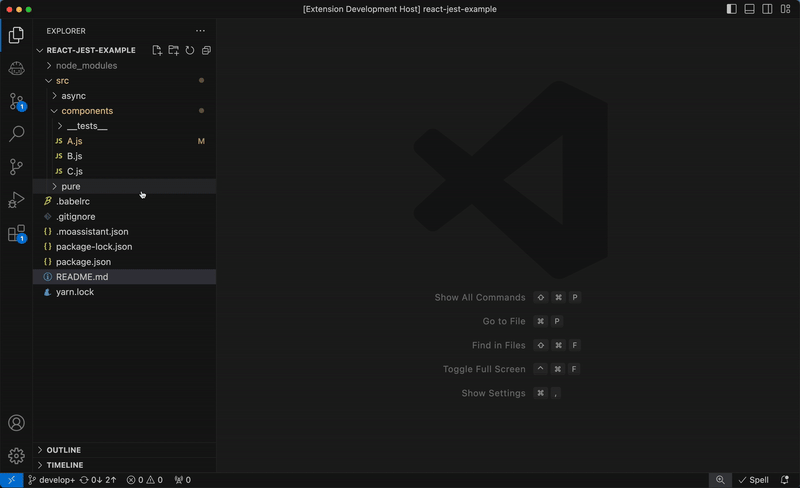Open Run and Debug view
Screen dimensions: 800x488
coord(16,200)
